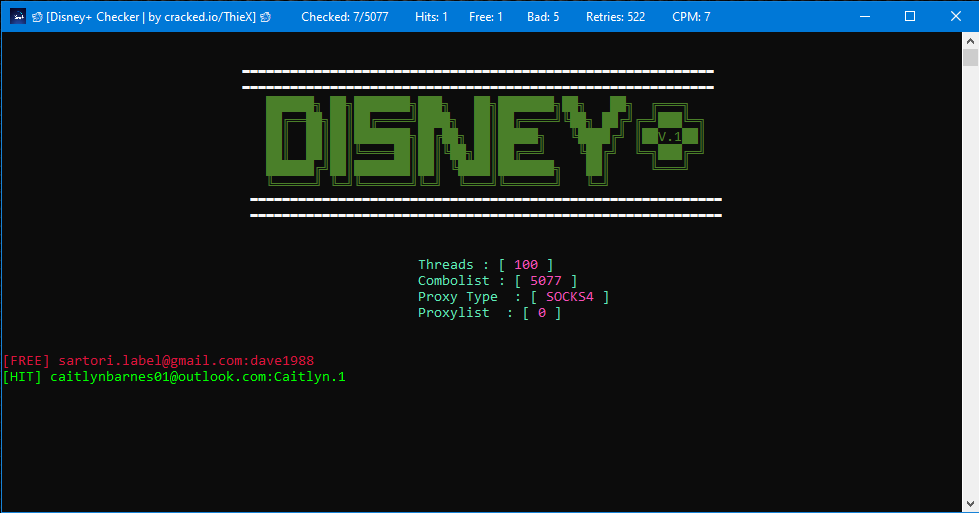Screen dimensions: 979x513
Task: Click the "Checked: 7/5077" title text
Action: (345, 17)
